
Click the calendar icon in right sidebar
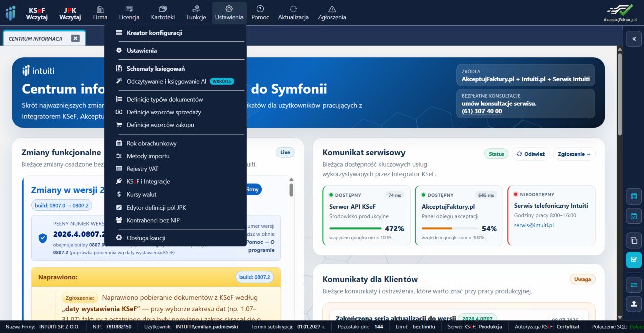(633, 196)
